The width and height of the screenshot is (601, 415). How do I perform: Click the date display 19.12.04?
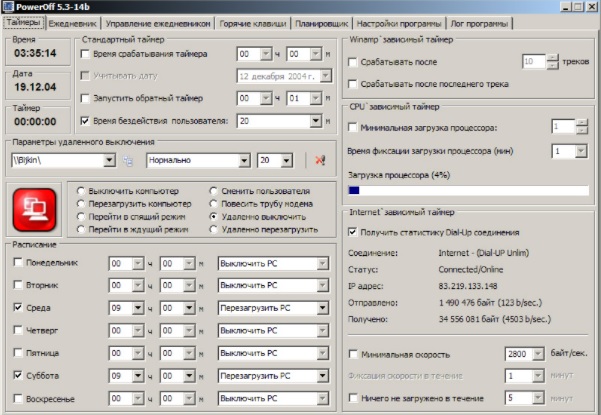35,87
